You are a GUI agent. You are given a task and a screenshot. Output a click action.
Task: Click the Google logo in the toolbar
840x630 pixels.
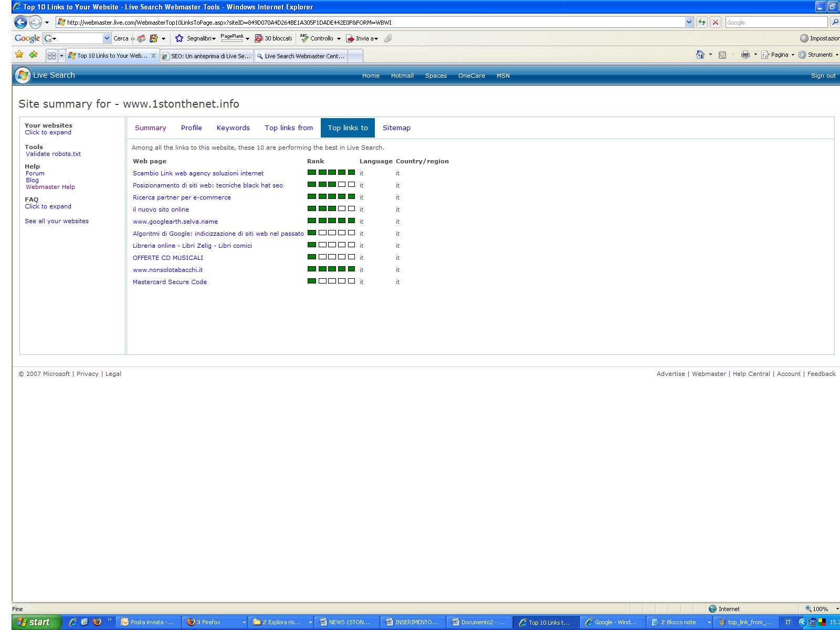point(27,38)
